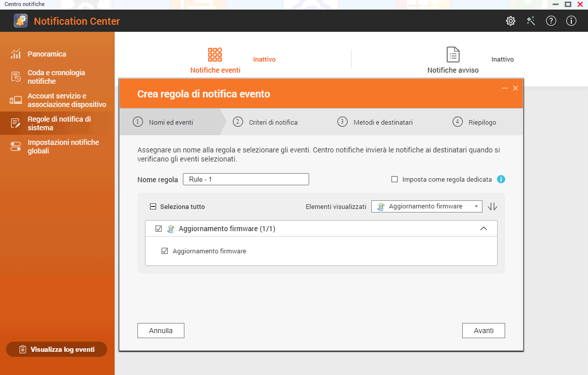Screen dimensions: 588x375
Task: Uncheck the Aggiornamento firmware (1/1) group checkbox
Action: coord(159,229)
